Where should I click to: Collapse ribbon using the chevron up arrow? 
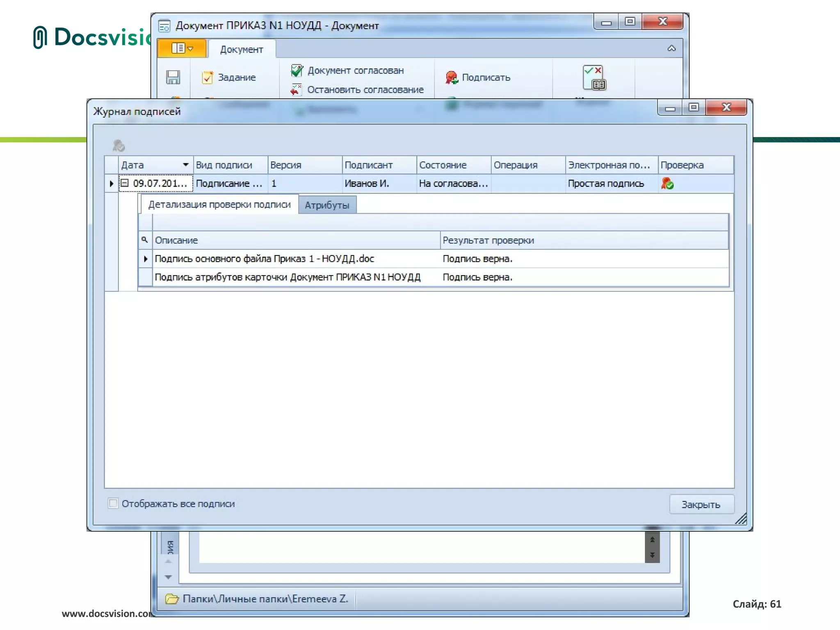[671, 48]
